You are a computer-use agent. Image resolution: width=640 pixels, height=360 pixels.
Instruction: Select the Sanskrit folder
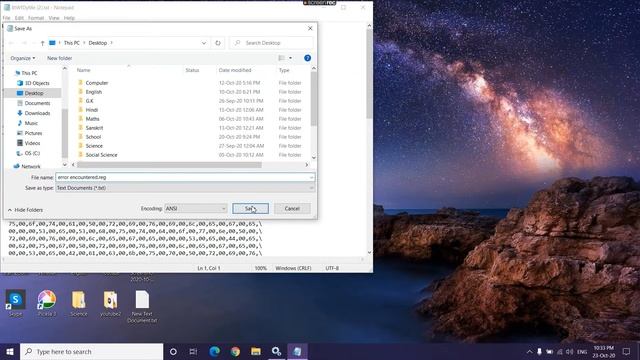point(94,128)
